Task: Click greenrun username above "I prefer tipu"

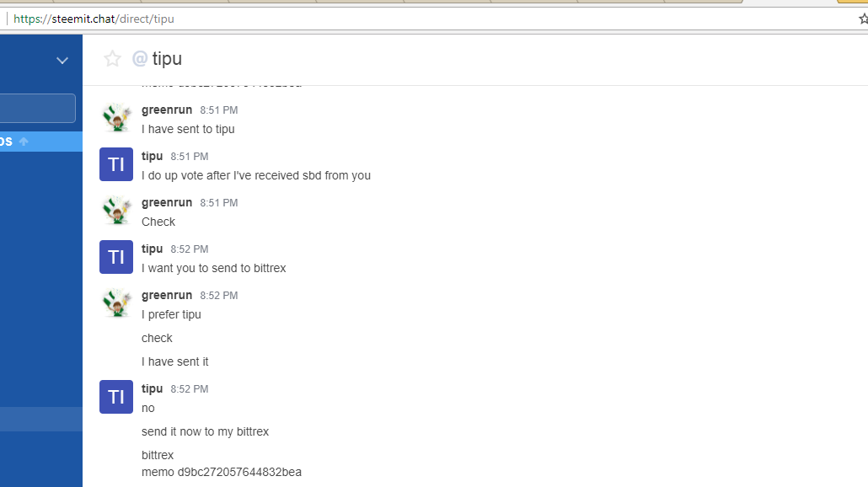Action: [x=167, y=295]
